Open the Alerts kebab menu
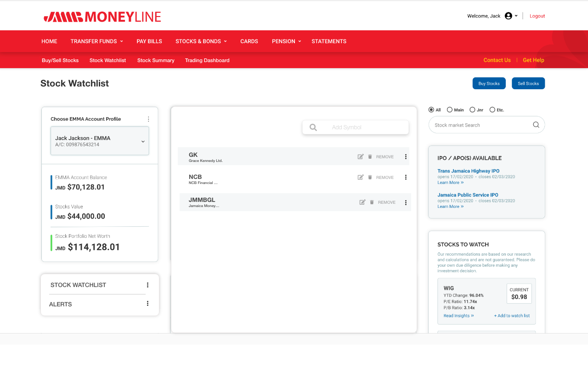The height and width of the screenshot is (368, 588). point(147,303)
